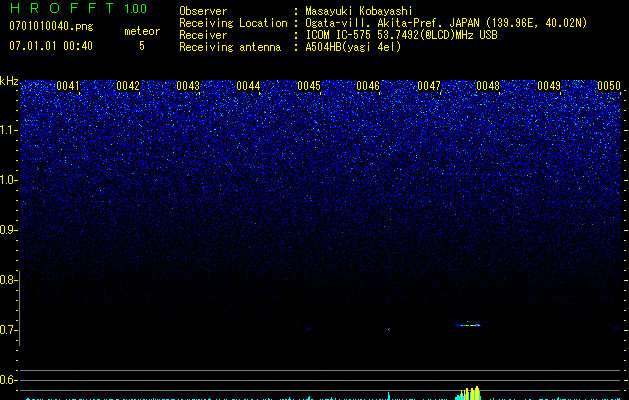Click the 0.6 frequency axis label
This screenshot has height=400, width=629.
click(x=7, y=380)
